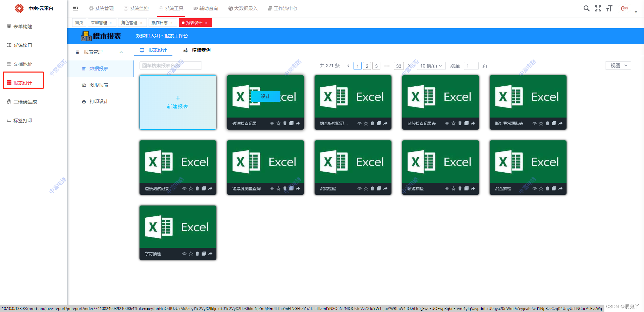Image resolution: width=644 pixels, height=312 pixels.
Task: Delete the 字符抽检 report
Action: [x=197, y=254]
